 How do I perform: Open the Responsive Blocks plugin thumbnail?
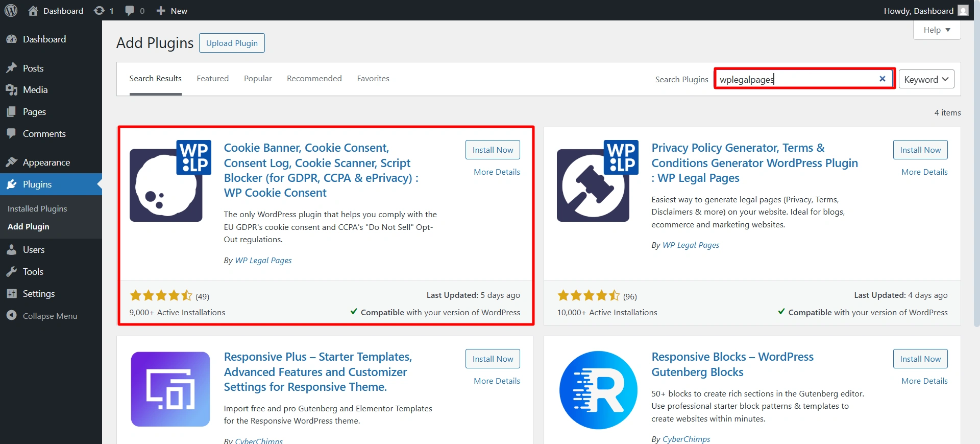click(x=598, y=390)
